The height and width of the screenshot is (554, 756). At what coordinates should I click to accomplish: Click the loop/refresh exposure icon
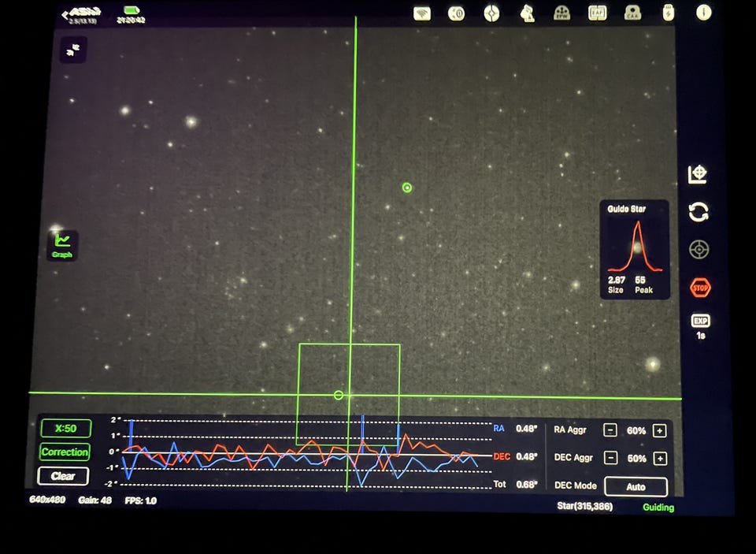[x=699, y=212]
